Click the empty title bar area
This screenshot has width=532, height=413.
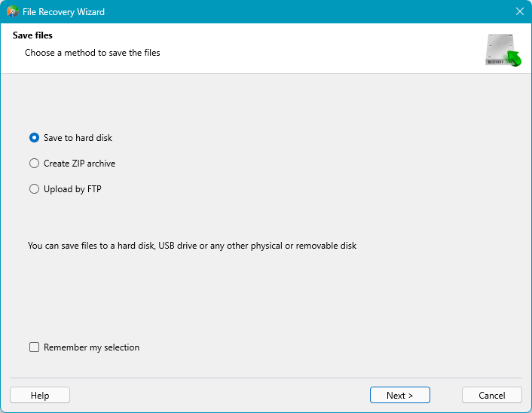coord(301,12)
